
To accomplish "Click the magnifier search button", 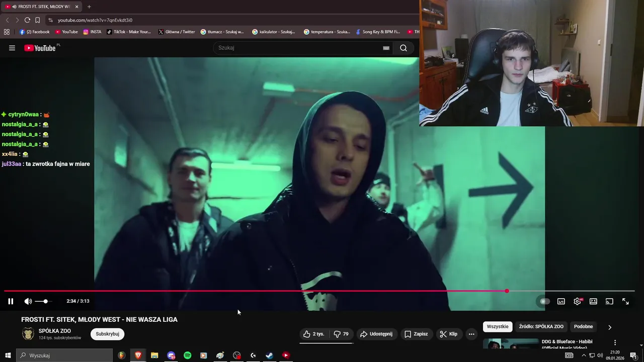I will (404, 48).
